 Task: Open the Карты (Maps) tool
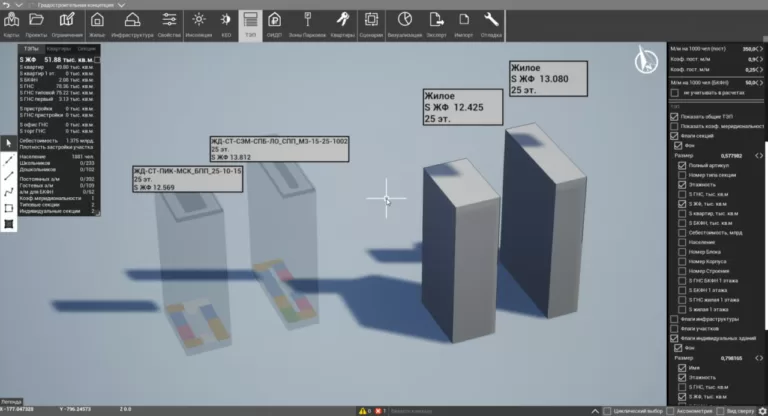[x=12, y=23]
